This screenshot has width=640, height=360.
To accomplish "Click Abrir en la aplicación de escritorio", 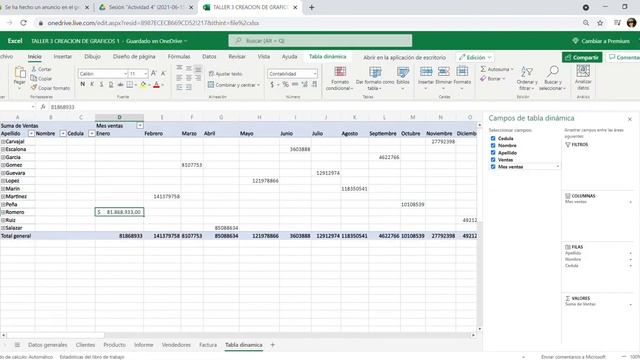I will (404, 58).
